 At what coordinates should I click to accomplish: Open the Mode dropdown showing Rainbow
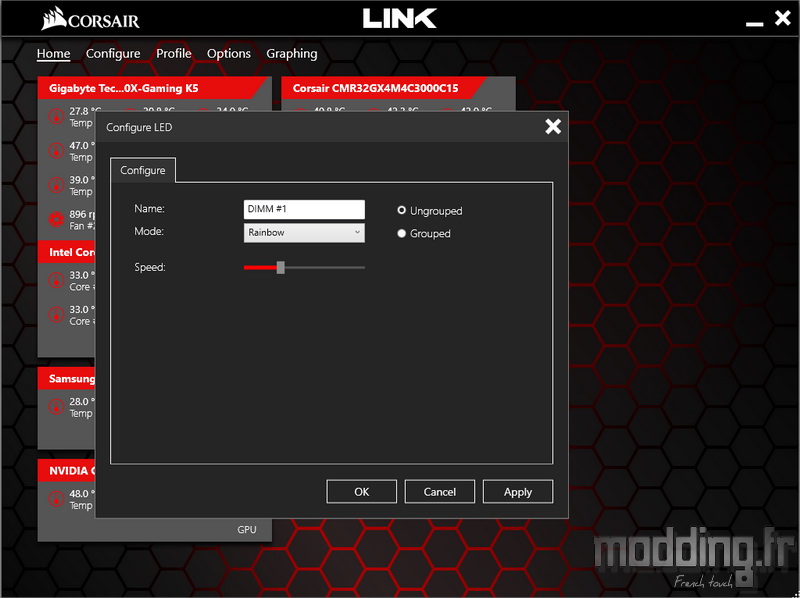point(304,233)
